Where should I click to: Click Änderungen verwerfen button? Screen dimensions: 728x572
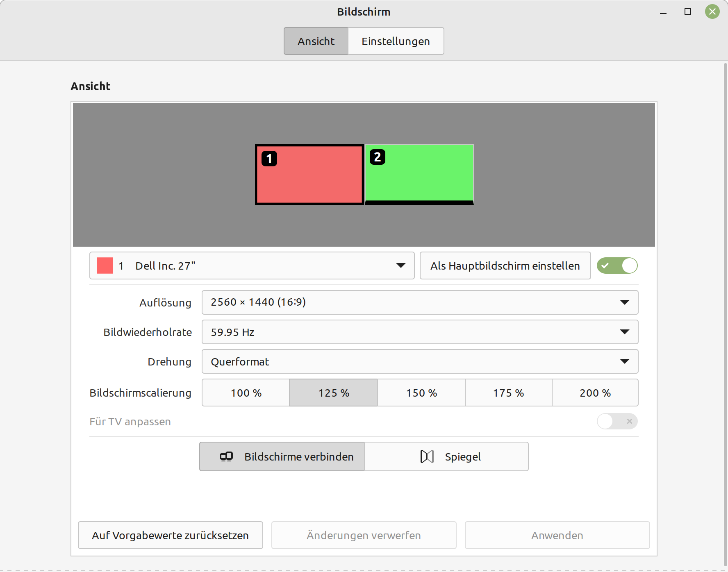point(364,535)
